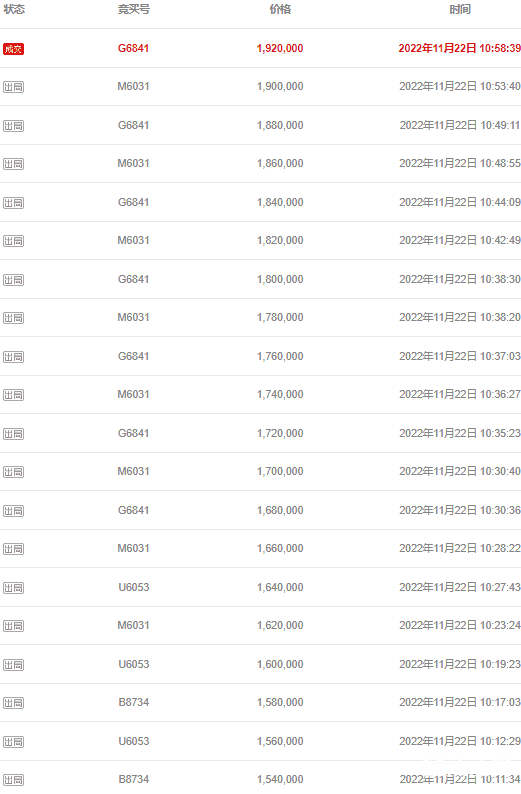Click bidder U6053 at price 1,640,000

(134, 587)
